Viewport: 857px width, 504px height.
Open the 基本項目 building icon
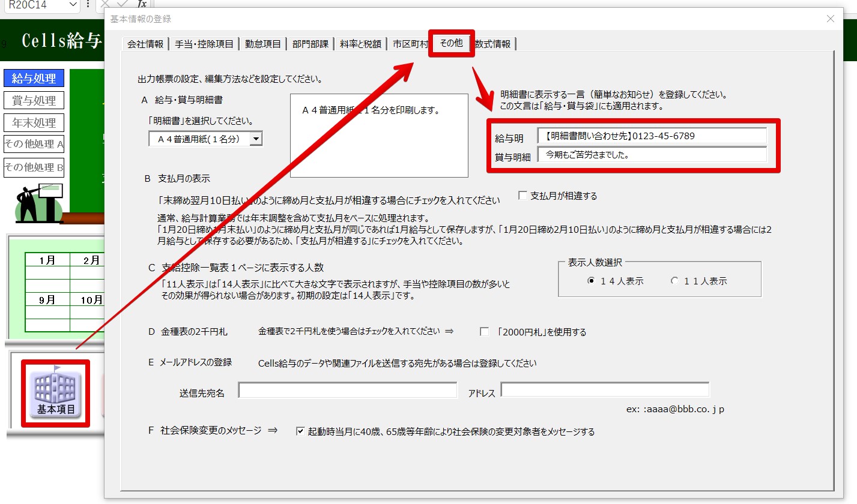tap(56, 394)
